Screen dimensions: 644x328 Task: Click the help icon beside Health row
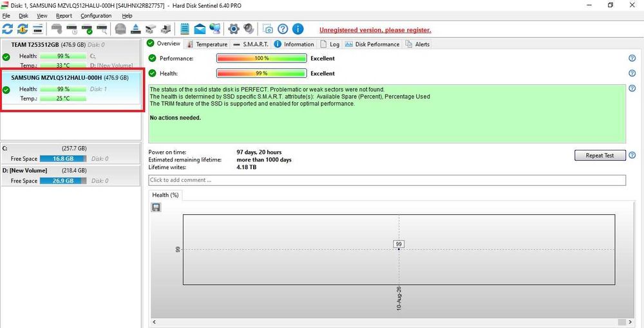click(632, 73)
